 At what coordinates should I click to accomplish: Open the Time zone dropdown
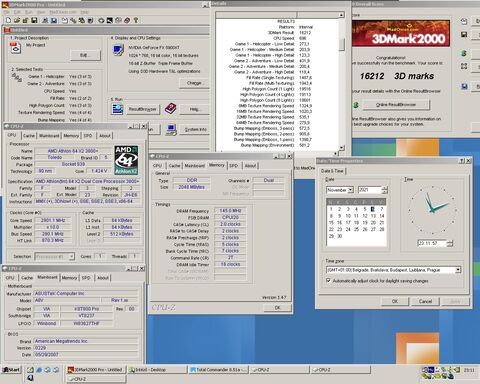(458, 270)
